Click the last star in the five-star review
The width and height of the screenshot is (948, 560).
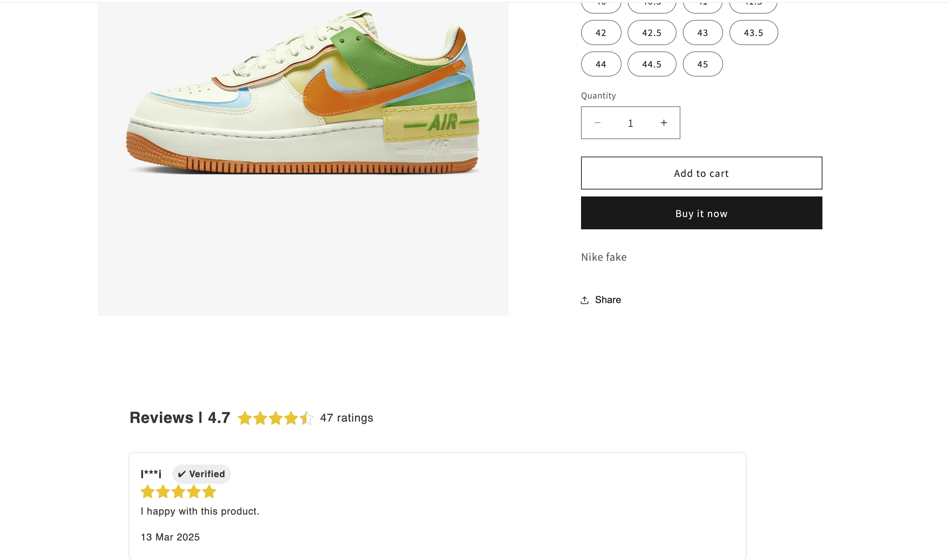209,492
